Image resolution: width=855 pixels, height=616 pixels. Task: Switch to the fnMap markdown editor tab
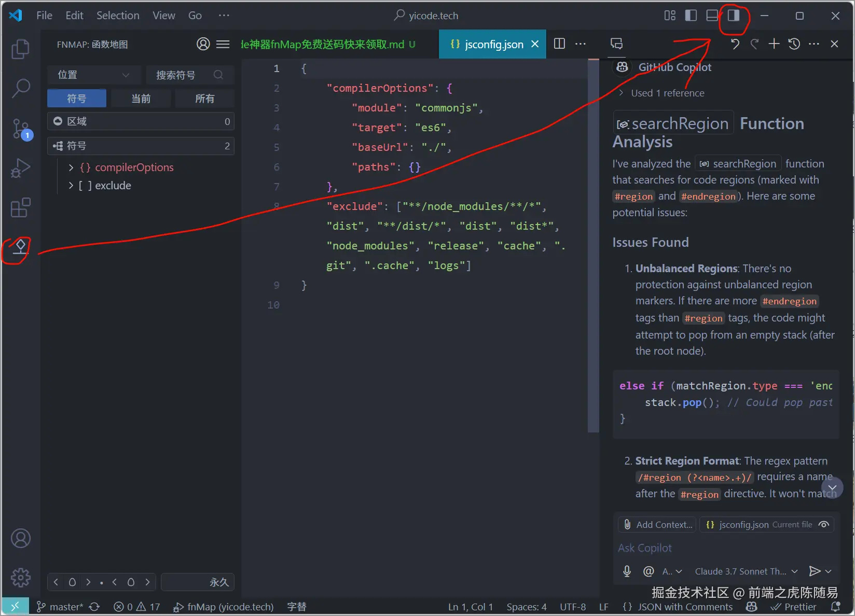click(328, 44)
